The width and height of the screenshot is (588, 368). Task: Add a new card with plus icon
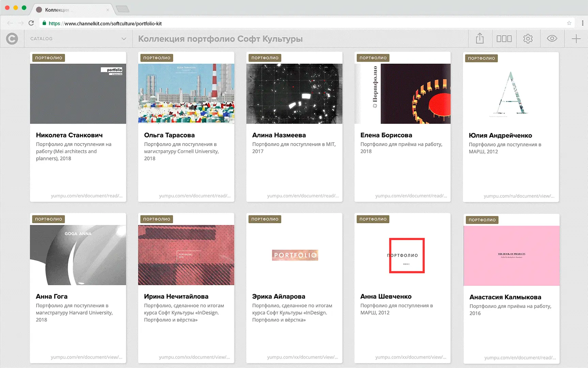[x=576, y=39]
